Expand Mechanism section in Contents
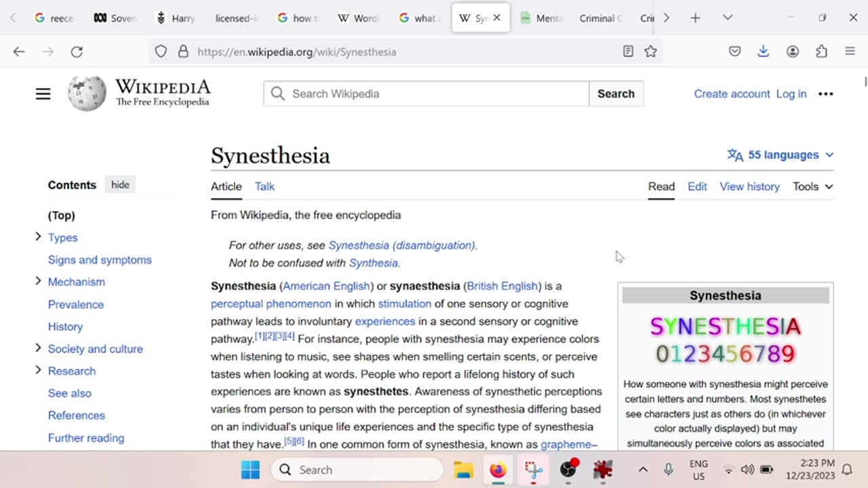This screenshot has height=488, width=868. [38, 281]
